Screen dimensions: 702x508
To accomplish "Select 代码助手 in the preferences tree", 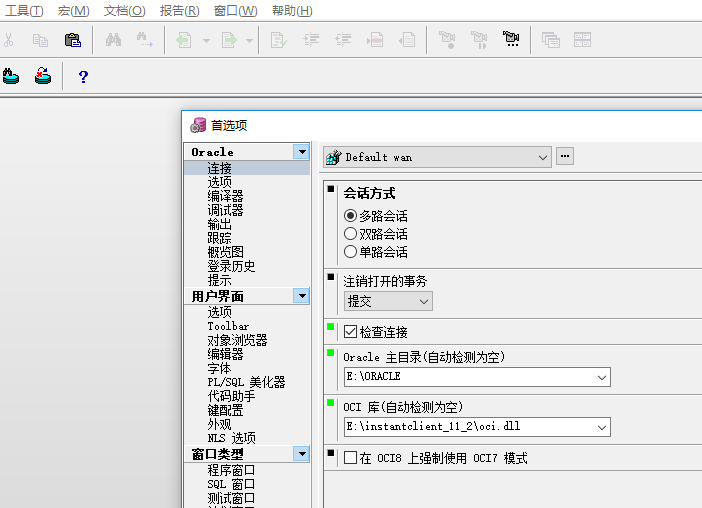I will click(x=231, y=396).
